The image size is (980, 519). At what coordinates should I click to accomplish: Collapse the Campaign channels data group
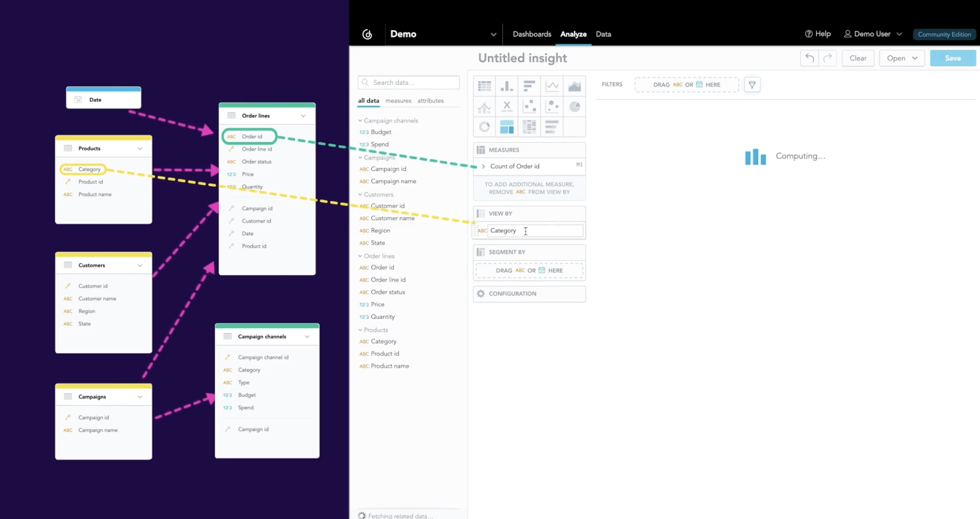(360, 120)
